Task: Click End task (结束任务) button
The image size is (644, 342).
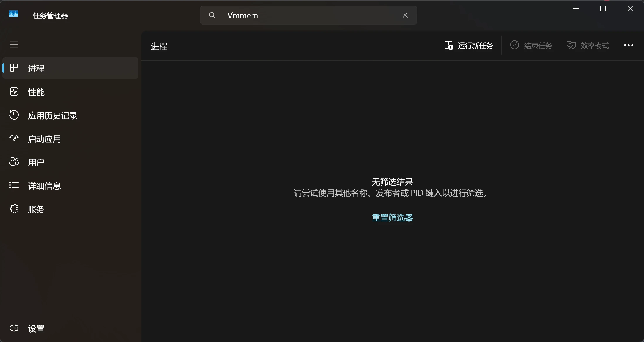Action: click(531, 45)
